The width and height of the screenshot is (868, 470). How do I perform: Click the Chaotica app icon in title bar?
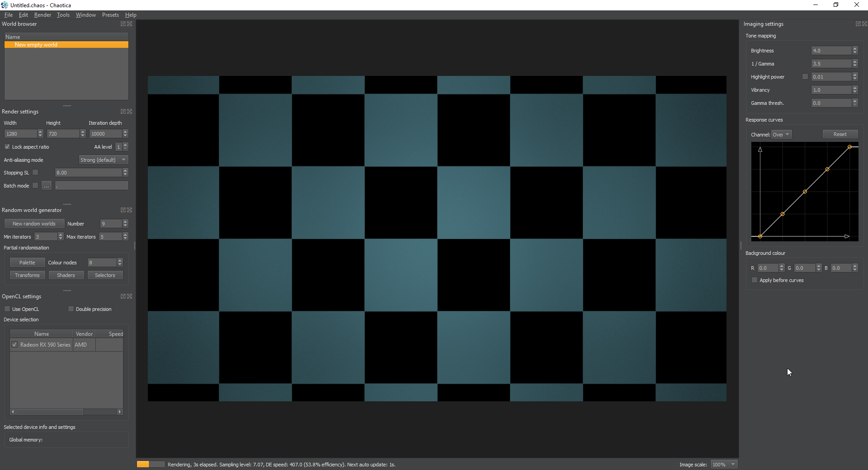5,5
